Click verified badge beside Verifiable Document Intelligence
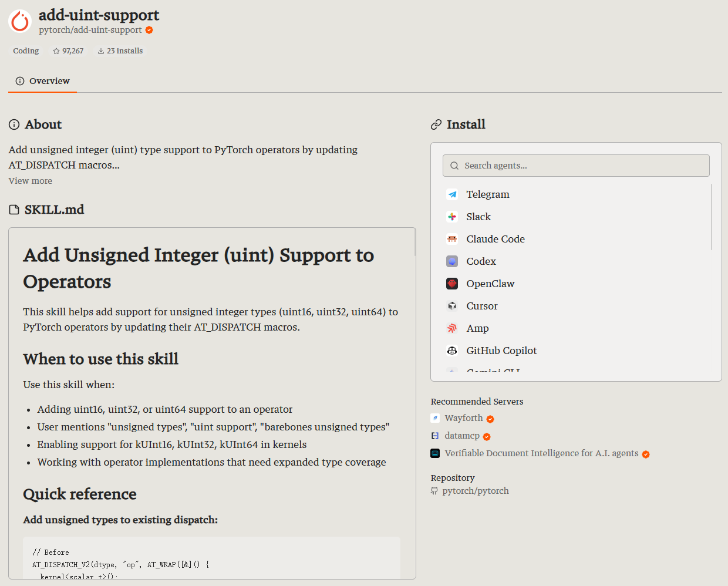Image resolution: width=728 pixels, height=586 pixels. (x=646, y=454)
